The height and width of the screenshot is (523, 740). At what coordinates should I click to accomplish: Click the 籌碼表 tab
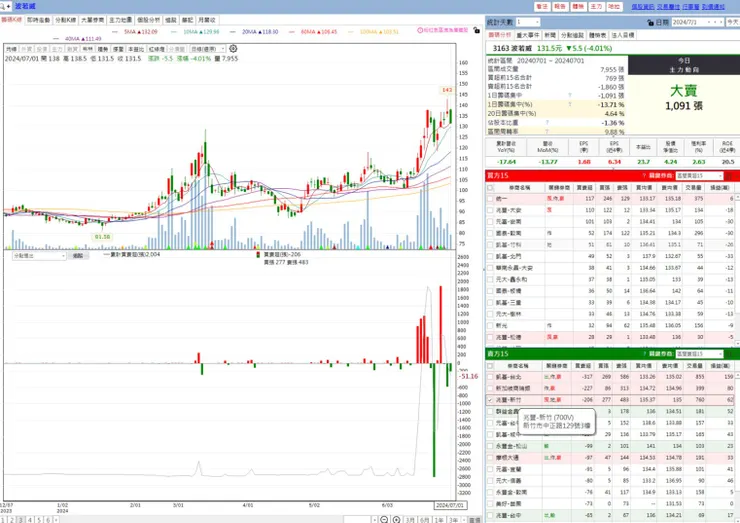(598, 35)
